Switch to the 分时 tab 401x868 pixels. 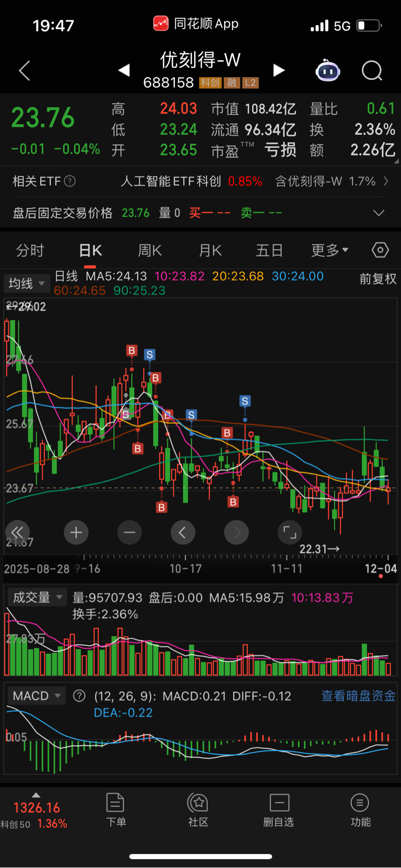click(x=30, y=251)
